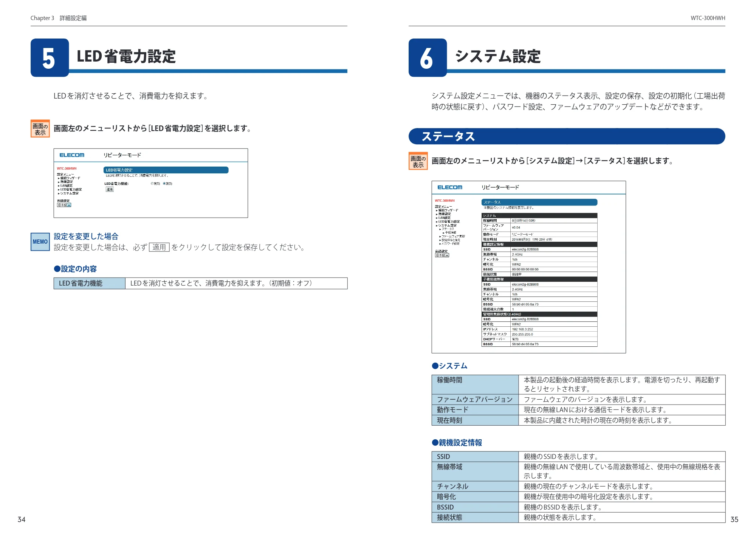Click the 接続状態 cell in 親機設定情報 table
This screenshot has width=756, height=536.
coord(475,518)
